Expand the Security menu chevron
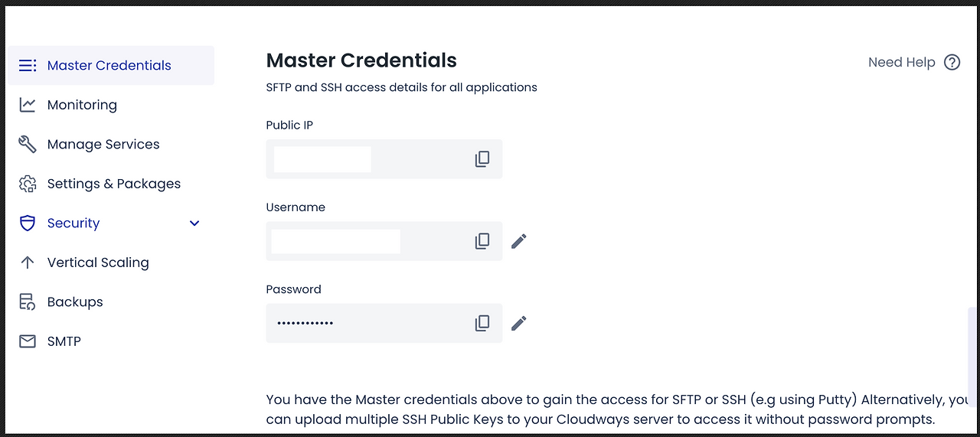The width and height of the screenshot is (980, 437). coord(194,223)
